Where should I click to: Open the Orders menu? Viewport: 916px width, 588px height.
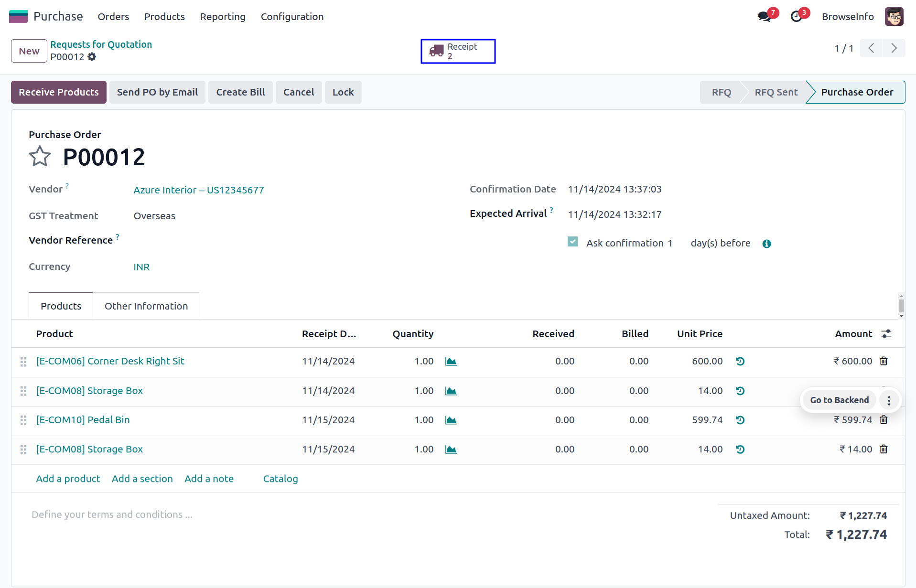[x=113, y=17]
